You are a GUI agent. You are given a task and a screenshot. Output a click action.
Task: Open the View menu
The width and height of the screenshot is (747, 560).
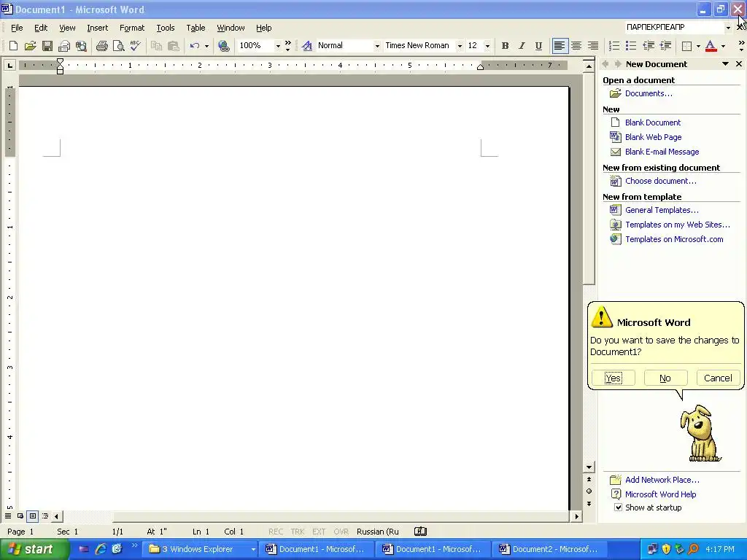[x=67, y=28]
